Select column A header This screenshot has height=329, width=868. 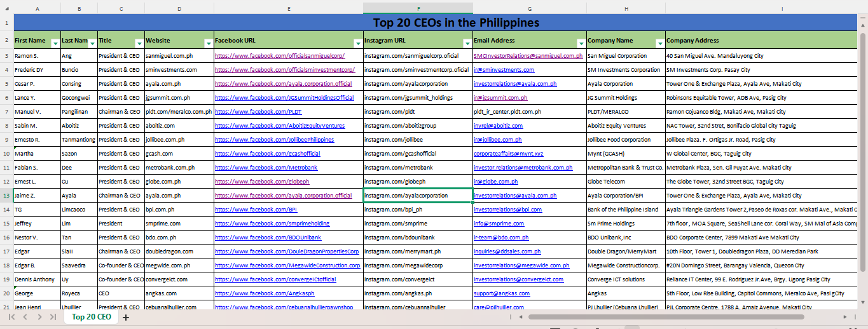(37, 9)
